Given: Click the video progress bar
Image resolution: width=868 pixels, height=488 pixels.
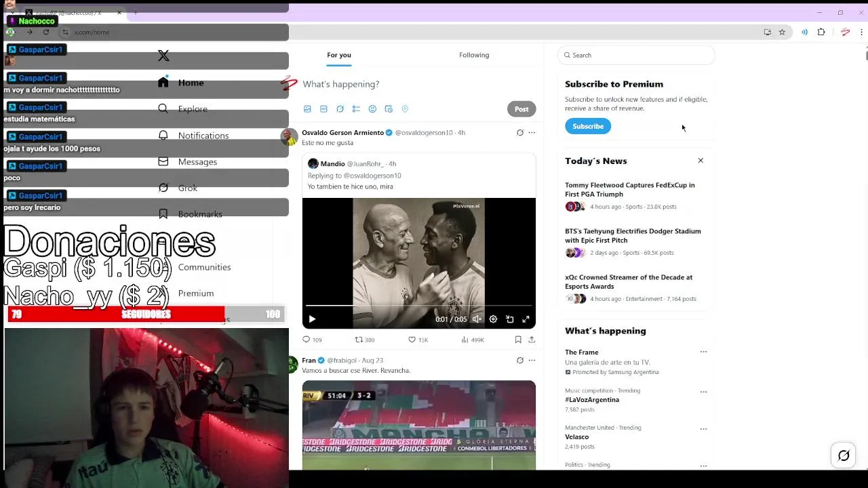Looking at the screenshot, I should coord(419,306).
